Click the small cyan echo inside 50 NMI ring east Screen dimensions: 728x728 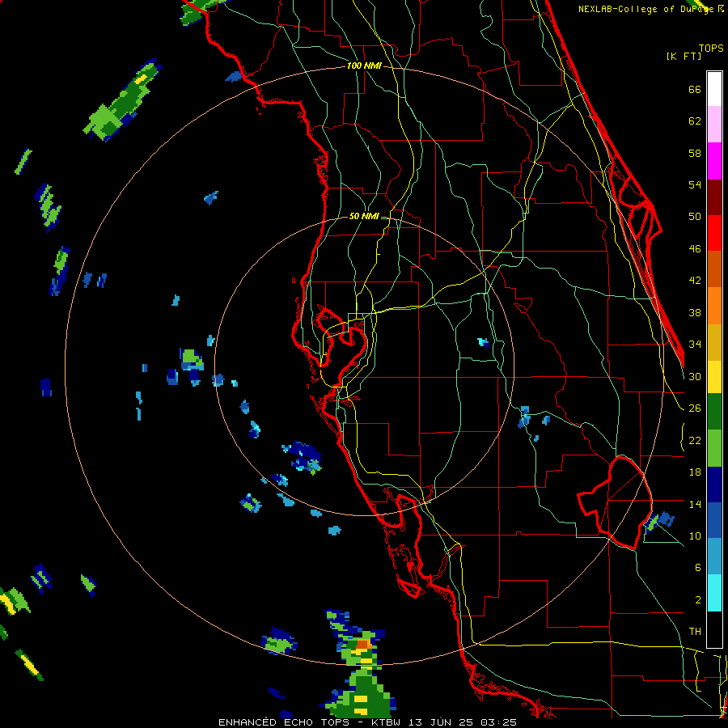pyautogui.click(x=484, y=343)
